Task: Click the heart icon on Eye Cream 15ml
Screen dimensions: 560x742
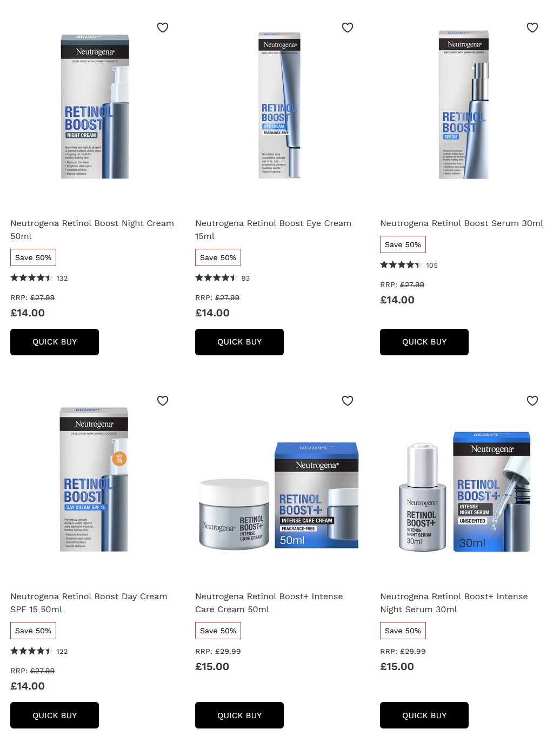Action: click(348, 28)
